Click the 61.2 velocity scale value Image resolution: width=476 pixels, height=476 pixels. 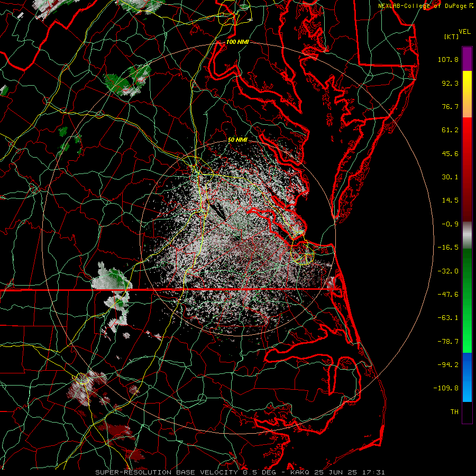450,130
